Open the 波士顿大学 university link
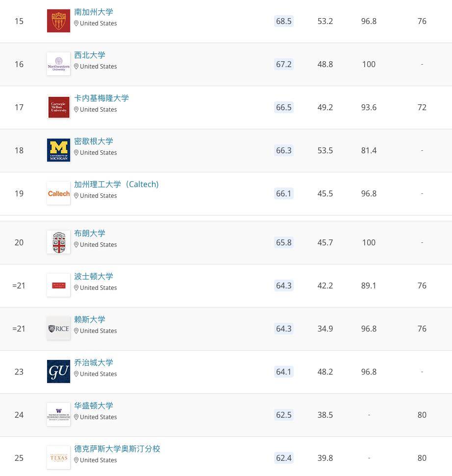This screenshot has height=476, width=452. click(94, 276)
